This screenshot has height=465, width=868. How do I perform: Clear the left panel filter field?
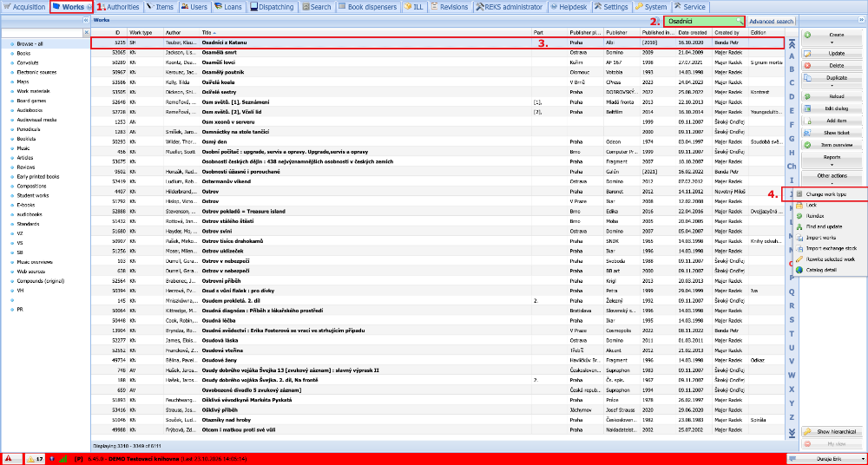(x=86, y=33)
